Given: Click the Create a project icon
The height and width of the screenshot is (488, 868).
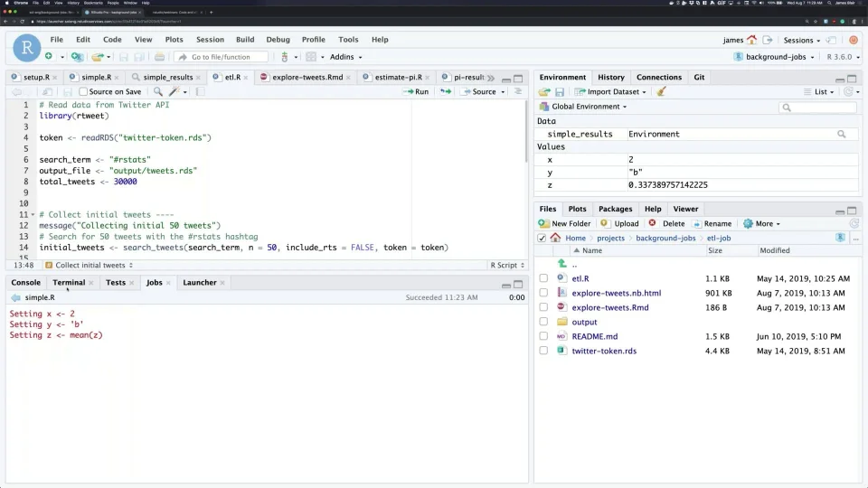Looking at the screenshot, I should [x=77, y=56].
